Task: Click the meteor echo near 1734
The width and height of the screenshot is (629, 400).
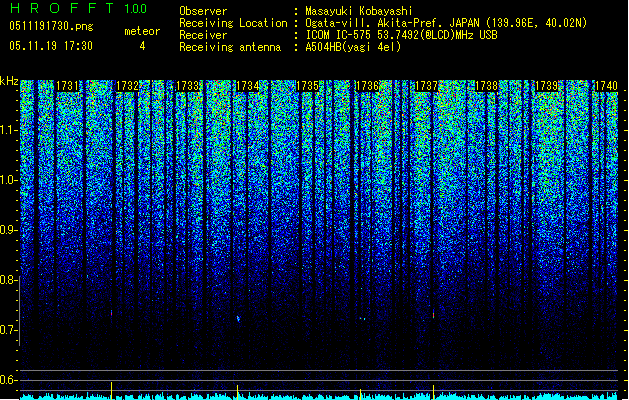Action: coord(238,319)
